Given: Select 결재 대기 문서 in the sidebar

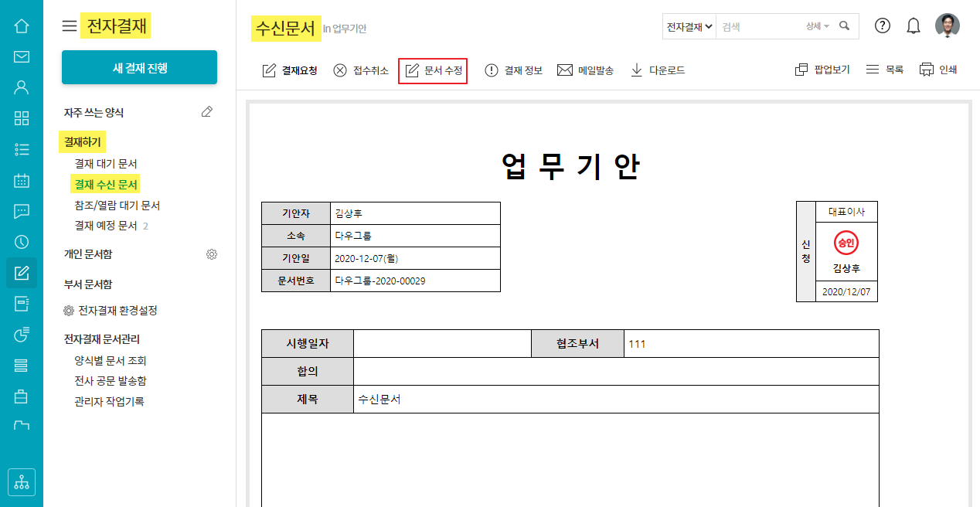Looking at the screenshot, I should [106, 164].
